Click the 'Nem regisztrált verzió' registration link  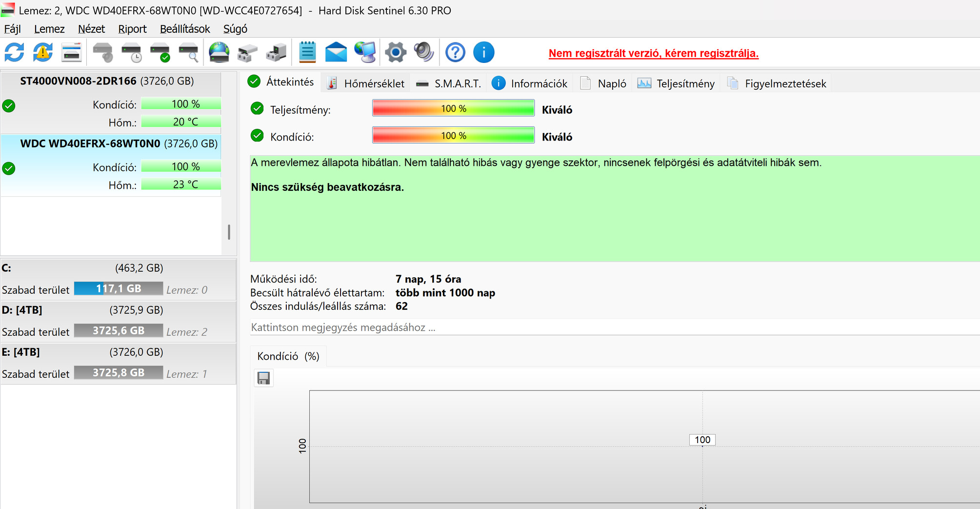click(x=654, y=53)
